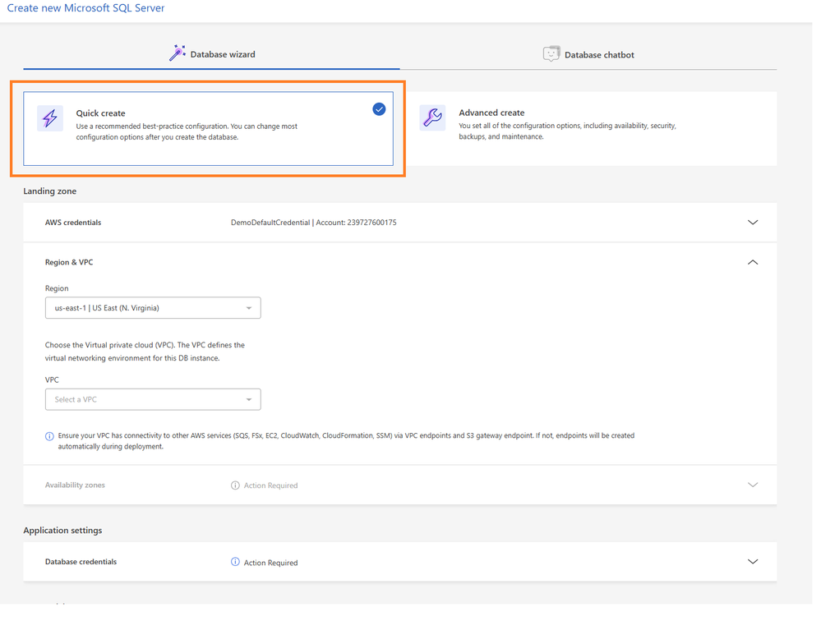This screenshot has height=644, width=821.
Task: Click the Database chatbot robot icon
Action: pyautogui.click(x=551, y=54)
